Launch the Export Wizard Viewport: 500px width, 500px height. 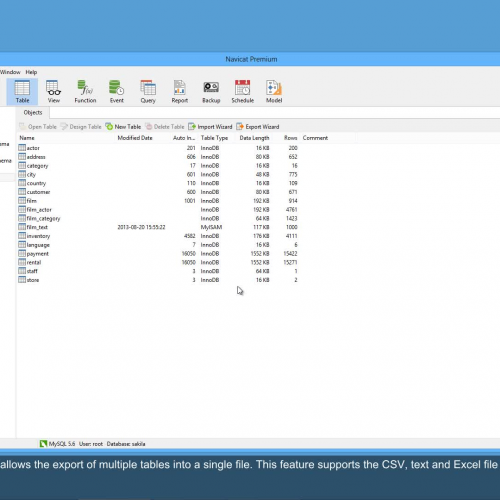[258, 127]
